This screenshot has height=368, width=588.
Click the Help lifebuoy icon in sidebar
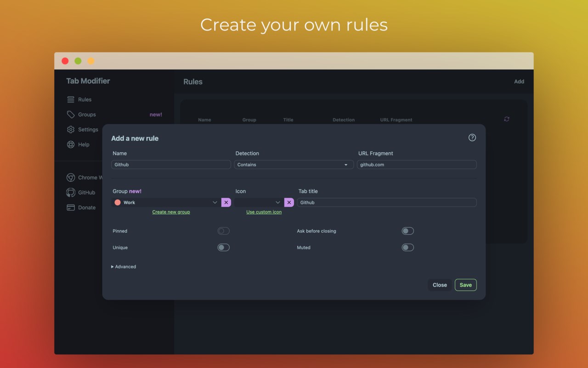(x=71, y=144)
